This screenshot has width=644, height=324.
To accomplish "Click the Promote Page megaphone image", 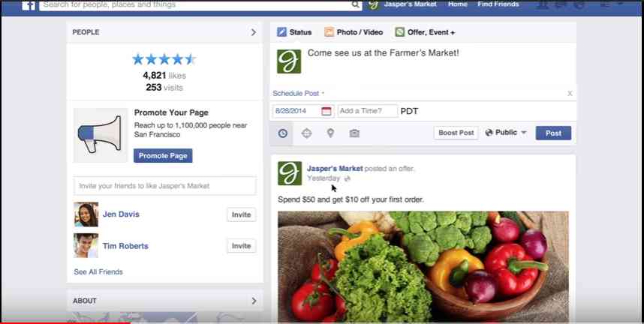I will click(x=101, y=135).
